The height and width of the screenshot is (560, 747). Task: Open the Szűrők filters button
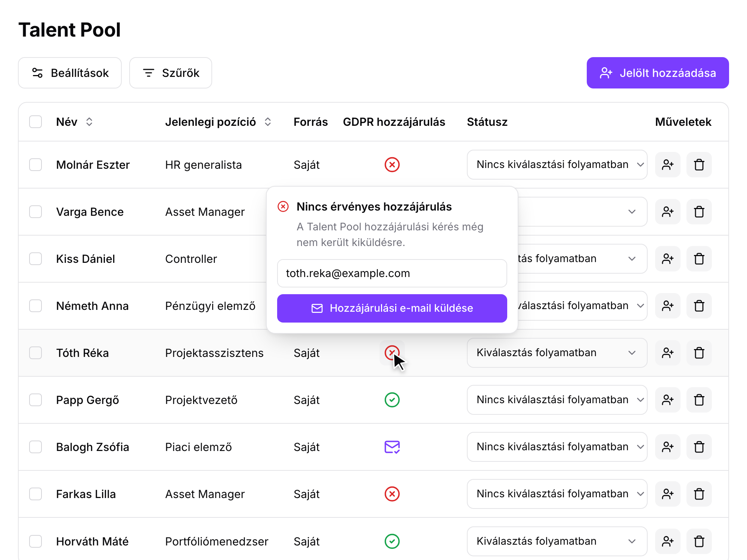coord(171,73)
